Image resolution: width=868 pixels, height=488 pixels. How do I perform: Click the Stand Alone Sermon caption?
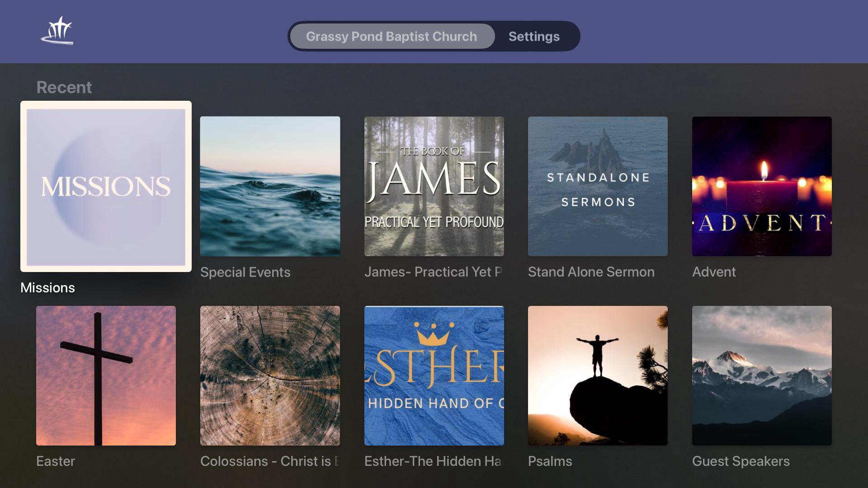(x=591, y=272)
